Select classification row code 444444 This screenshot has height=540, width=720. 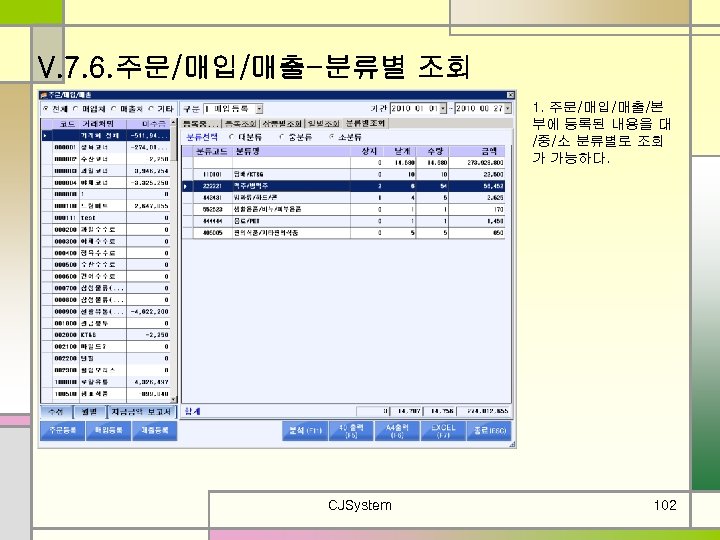(343, 221)
